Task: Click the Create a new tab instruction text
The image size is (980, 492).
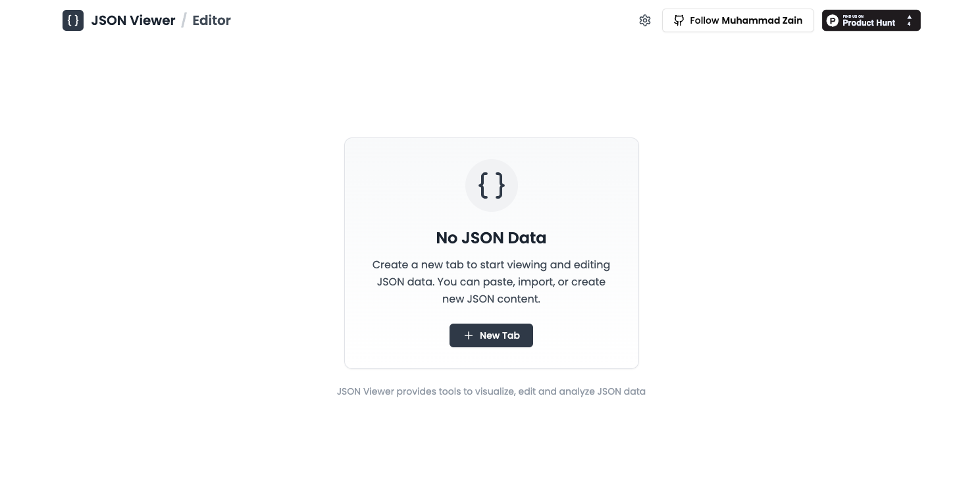Action: (x=491, y=282)
